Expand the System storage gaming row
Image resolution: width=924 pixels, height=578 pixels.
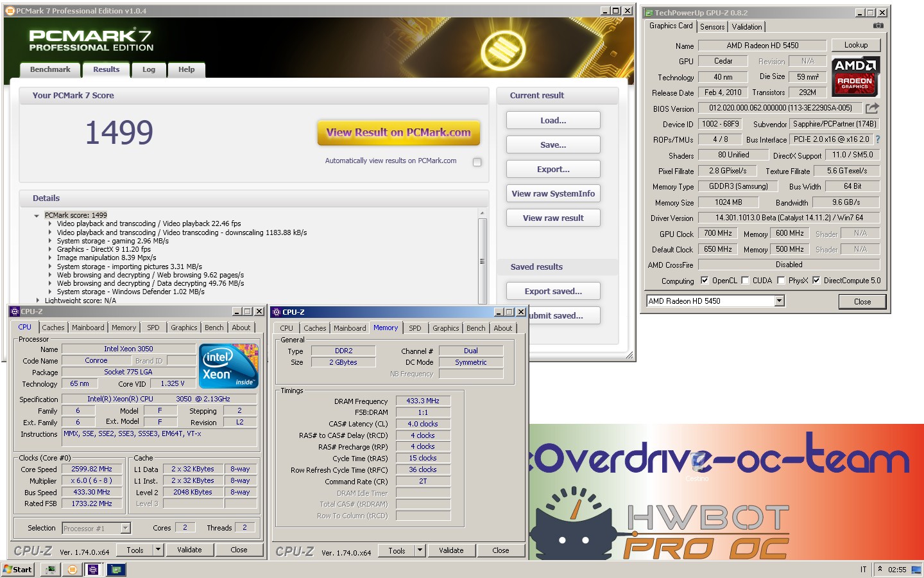(50, 241)
